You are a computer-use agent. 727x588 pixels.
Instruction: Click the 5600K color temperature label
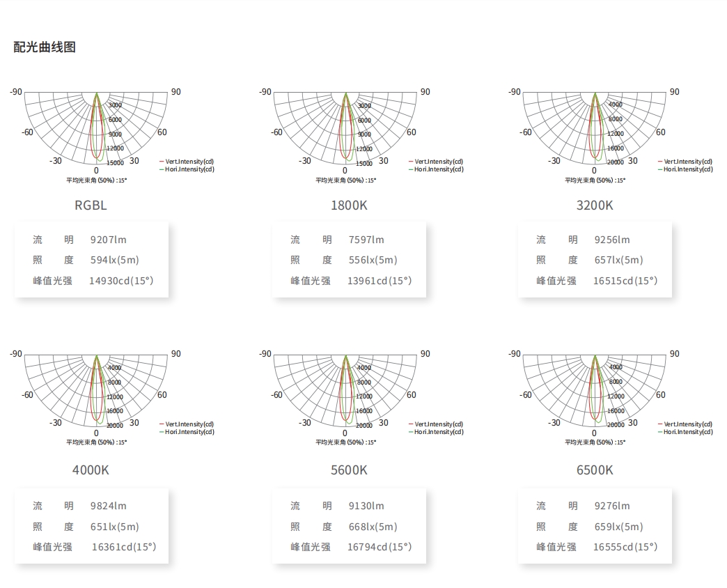click(349, 470)
